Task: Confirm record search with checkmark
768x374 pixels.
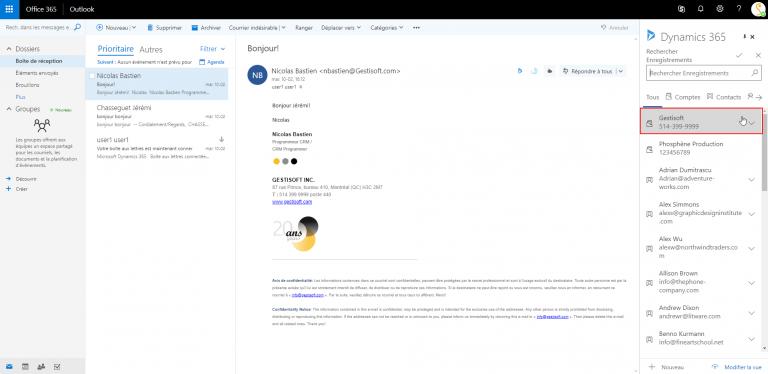Action: [739, 55]
